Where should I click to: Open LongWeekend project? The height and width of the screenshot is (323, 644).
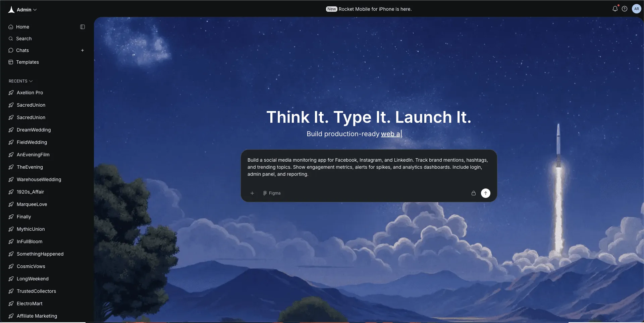[x=33, y=279]
